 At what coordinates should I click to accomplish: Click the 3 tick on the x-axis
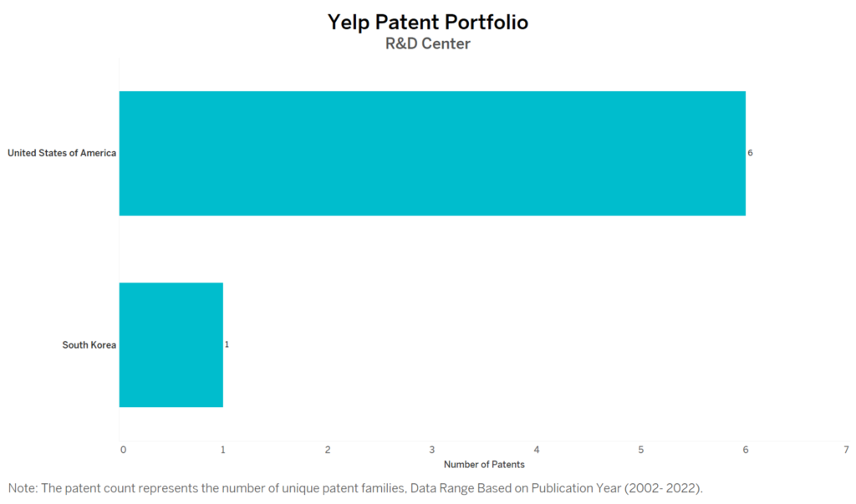432,450
